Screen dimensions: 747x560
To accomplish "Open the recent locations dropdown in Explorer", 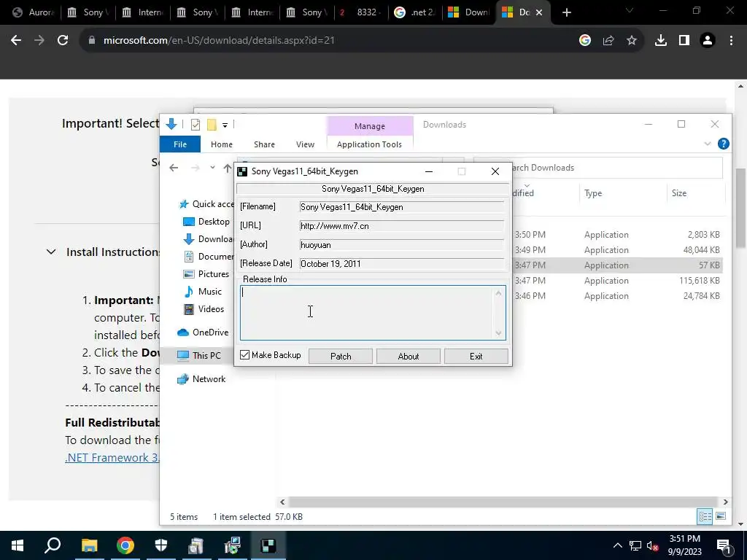I will pos(212,168).
